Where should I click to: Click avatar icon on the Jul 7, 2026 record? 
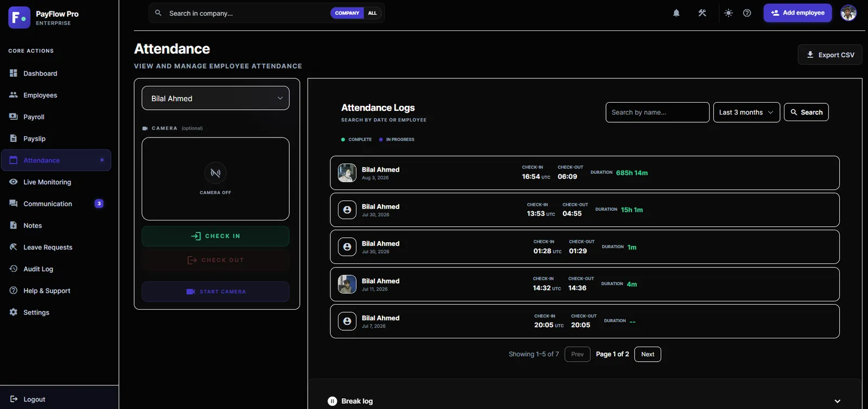347,321
